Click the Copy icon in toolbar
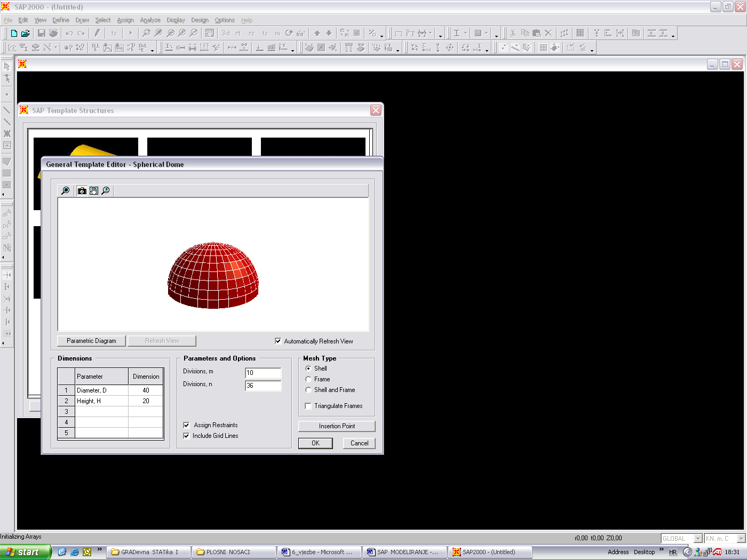The width and height of the screenshot is (747, 560). [525, 33]
